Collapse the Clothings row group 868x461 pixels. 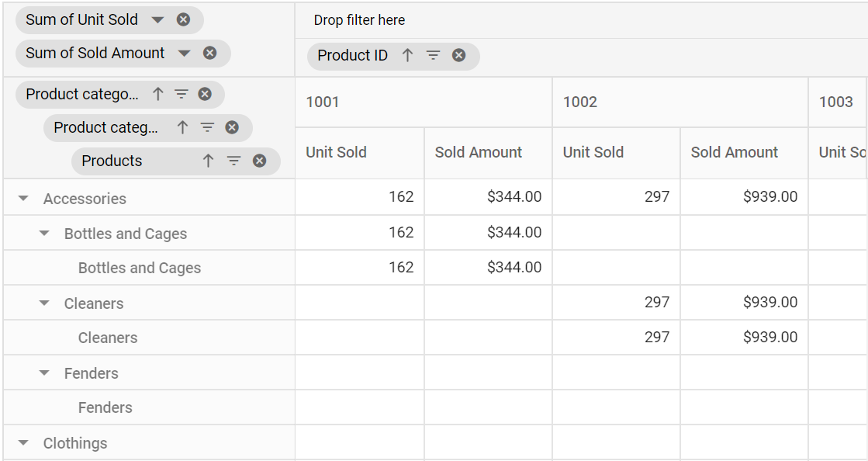[23, 442]
